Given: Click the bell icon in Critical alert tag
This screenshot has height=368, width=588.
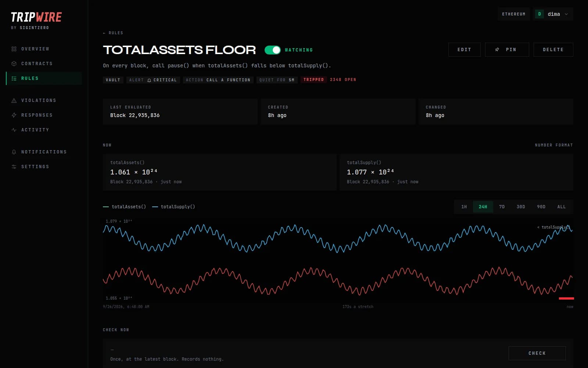Looking at the screenshot, I should click(149, 80).
